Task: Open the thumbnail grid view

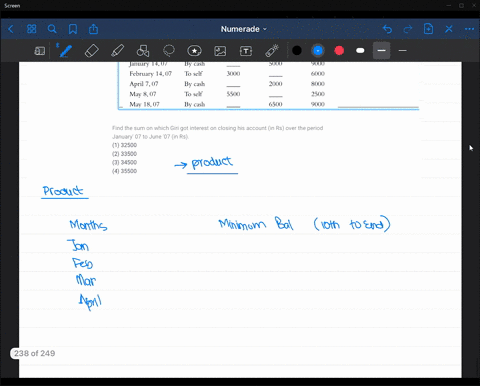Action: (x=31, y=29)
